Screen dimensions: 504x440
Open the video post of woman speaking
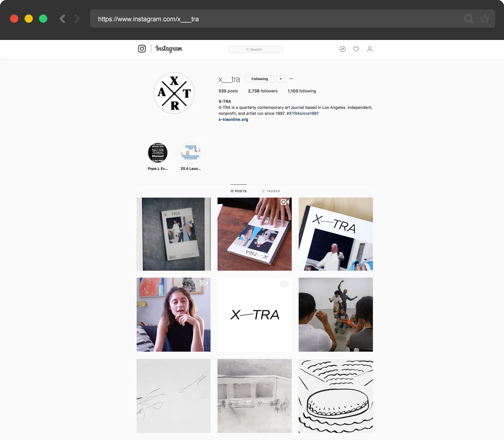pyautogui.click(x=174, y=315)
